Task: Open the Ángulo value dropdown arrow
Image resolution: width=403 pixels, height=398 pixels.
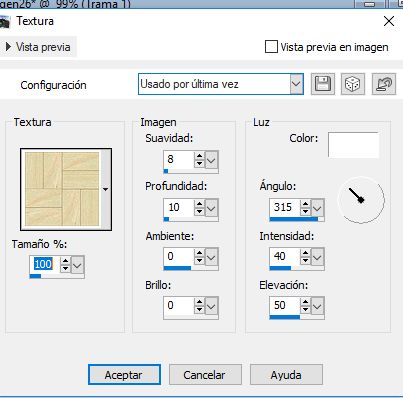Action: (317, 208)
